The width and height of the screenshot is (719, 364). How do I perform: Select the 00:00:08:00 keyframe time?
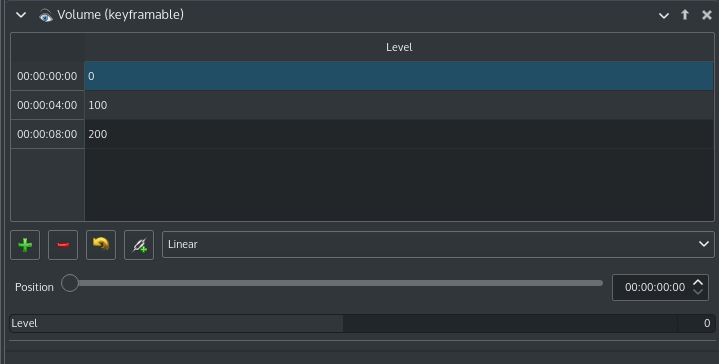point(47,134)
